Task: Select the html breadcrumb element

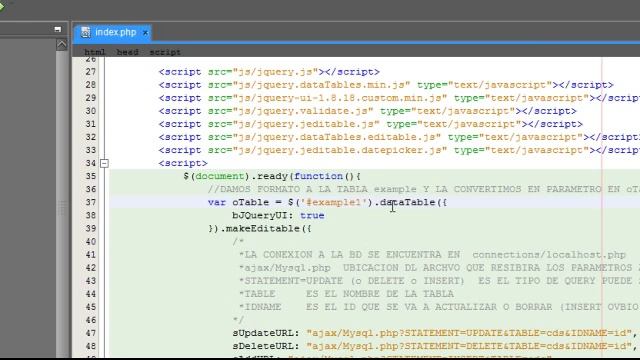Action: tap(95, 52)
